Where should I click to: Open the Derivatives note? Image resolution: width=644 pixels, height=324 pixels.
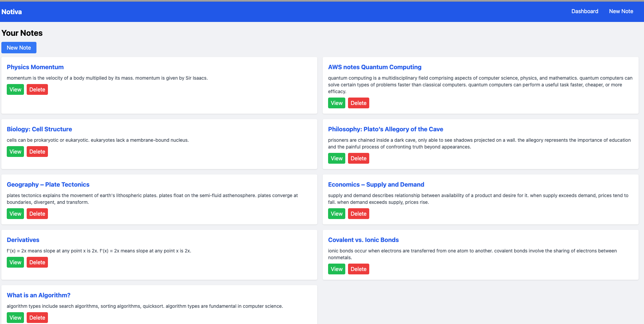(x=23, y=240)
